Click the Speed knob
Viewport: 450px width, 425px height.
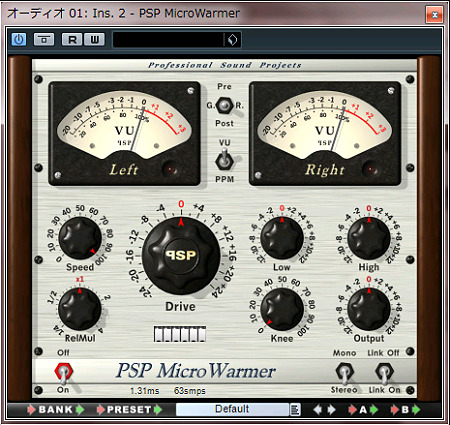pyautogui.click(x=80, y=238)
